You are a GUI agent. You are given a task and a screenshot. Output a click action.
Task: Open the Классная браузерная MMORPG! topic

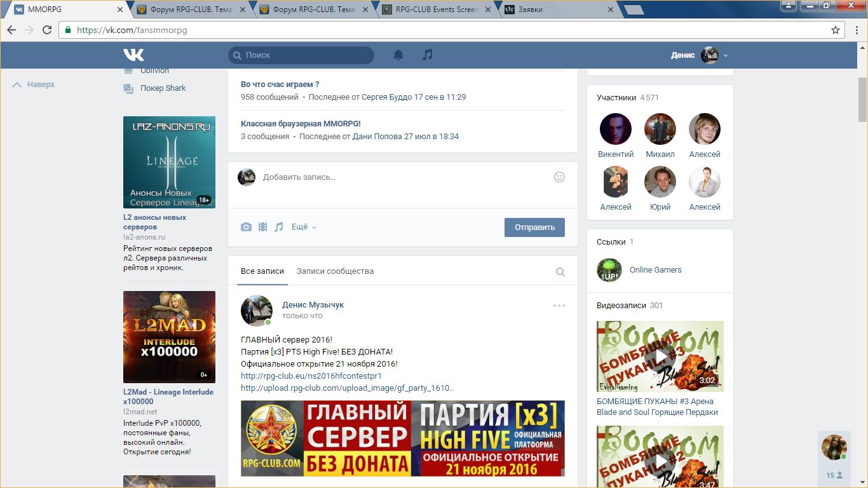point(301,124)
